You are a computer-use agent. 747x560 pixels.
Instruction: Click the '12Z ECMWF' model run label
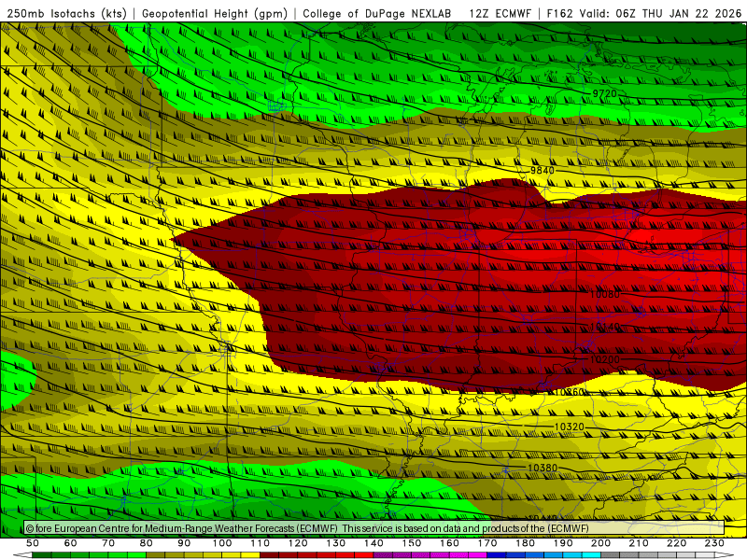tap(500, 14)
